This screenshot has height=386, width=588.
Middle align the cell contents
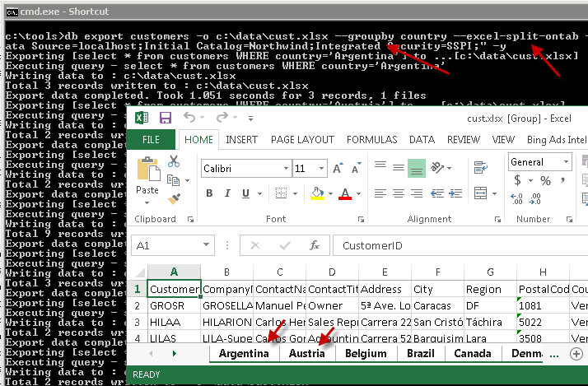tap(399, 167)
